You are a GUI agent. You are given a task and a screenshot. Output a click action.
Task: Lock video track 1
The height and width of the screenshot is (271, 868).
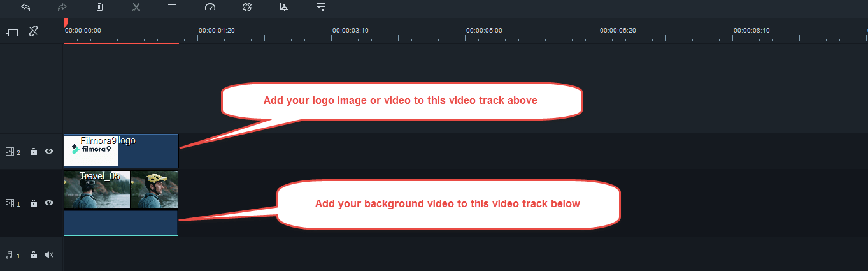coord(34,203)
